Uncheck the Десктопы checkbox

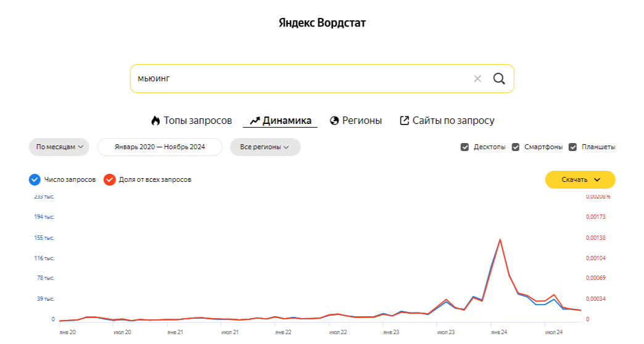(x=464, y=147)
